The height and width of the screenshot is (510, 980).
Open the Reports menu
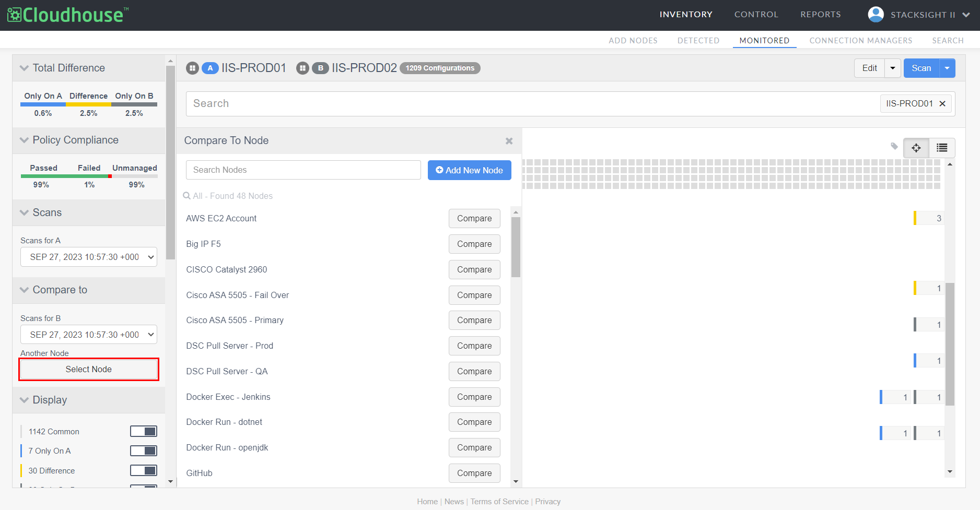821,15
